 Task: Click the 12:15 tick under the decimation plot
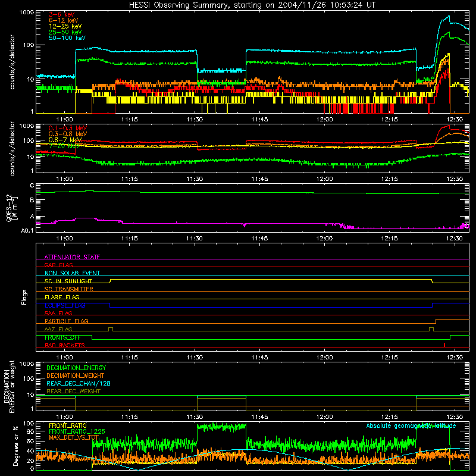[x=390, y=416]
